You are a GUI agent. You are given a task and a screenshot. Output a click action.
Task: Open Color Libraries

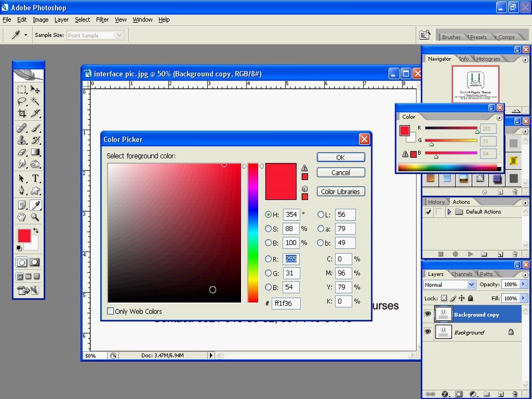341,191
